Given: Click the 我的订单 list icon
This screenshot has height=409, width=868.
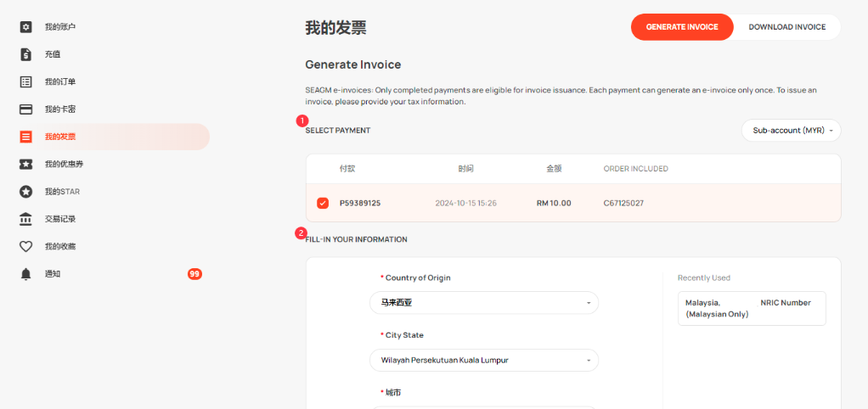Looking at the screenshot, I should [x=26, y=81].
